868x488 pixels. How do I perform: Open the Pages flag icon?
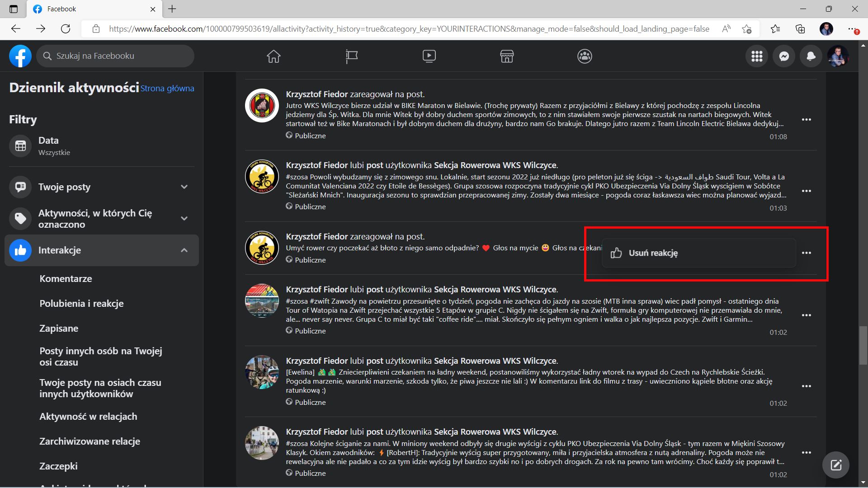pos(351,56)
